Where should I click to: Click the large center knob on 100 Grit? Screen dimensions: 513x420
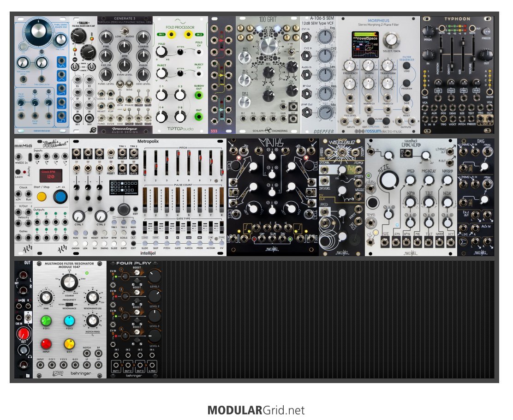[x=268, y=46]
